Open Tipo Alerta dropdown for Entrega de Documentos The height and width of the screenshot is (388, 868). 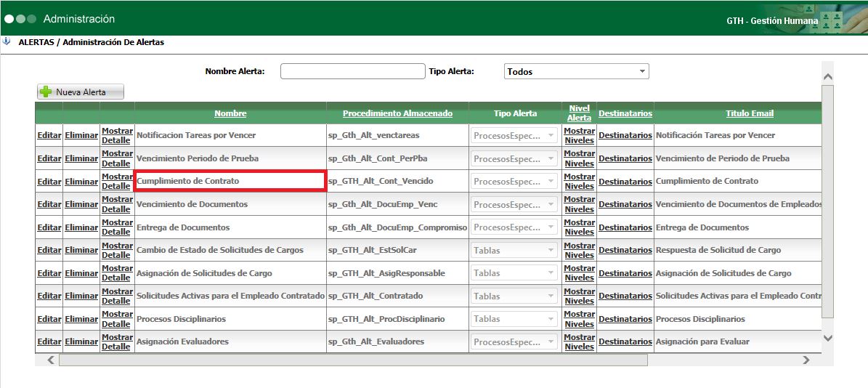point(514,227)
